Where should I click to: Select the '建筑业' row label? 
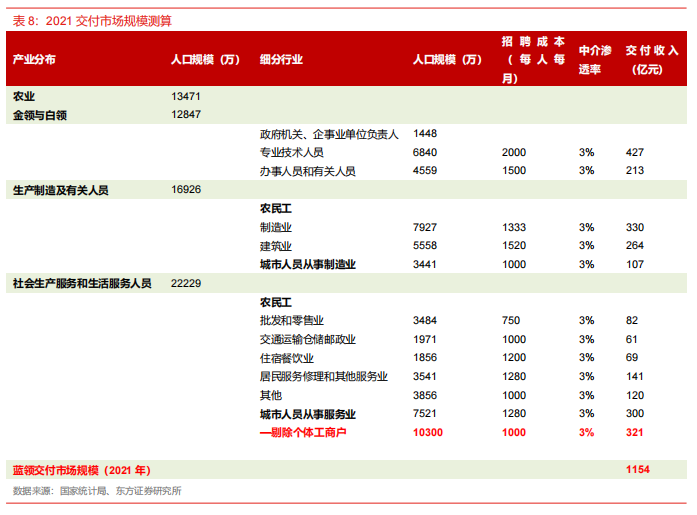(x=276, y=246)
